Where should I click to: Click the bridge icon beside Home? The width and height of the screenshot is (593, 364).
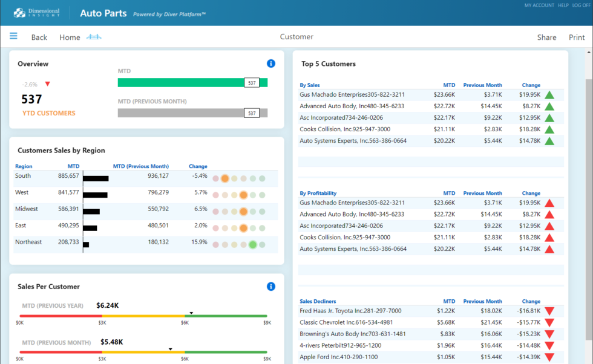click(x=94, y=37)
